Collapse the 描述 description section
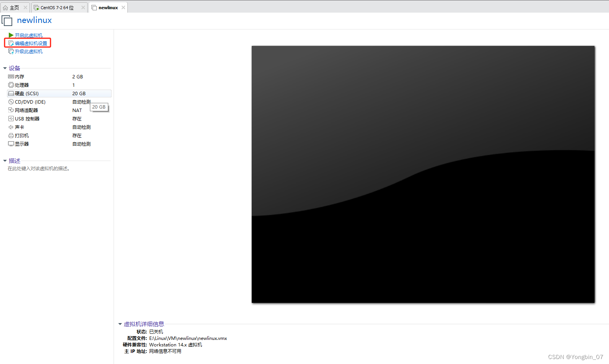 5,161
